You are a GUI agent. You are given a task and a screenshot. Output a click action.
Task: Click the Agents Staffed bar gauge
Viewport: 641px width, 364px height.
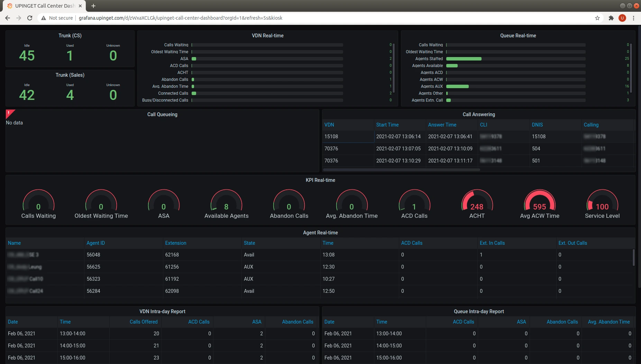coord(516,59)
